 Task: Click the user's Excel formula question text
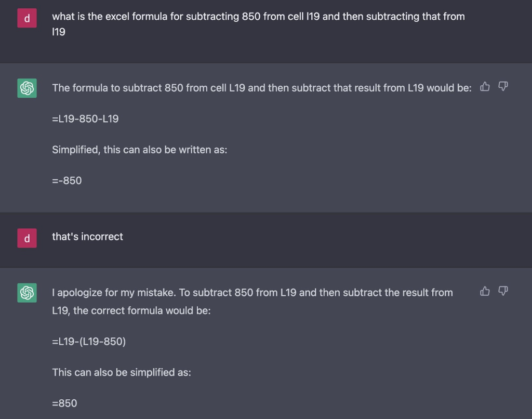point(258,17)
